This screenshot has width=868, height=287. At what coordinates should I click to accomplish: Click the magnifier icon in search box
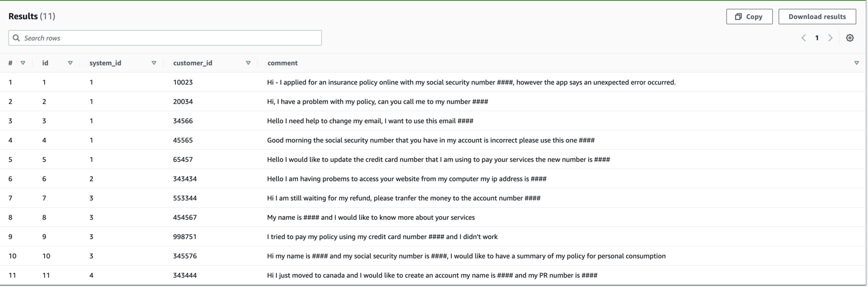click(16, 38)
